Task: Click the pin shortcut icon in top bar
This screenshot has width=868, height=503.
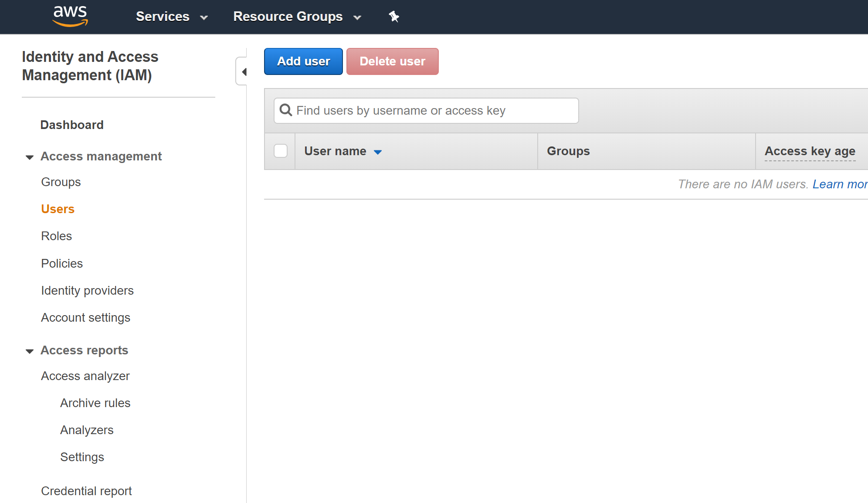Action: (x=394, y=17)
